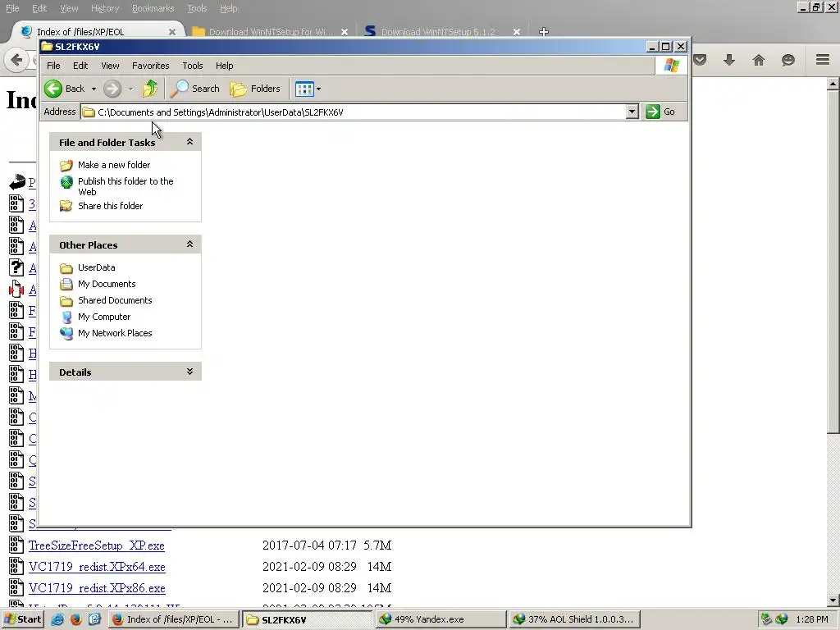Click Make a new folder
Image resolution: width=840 pixels, height=630 pixels.
click(113, 165)
